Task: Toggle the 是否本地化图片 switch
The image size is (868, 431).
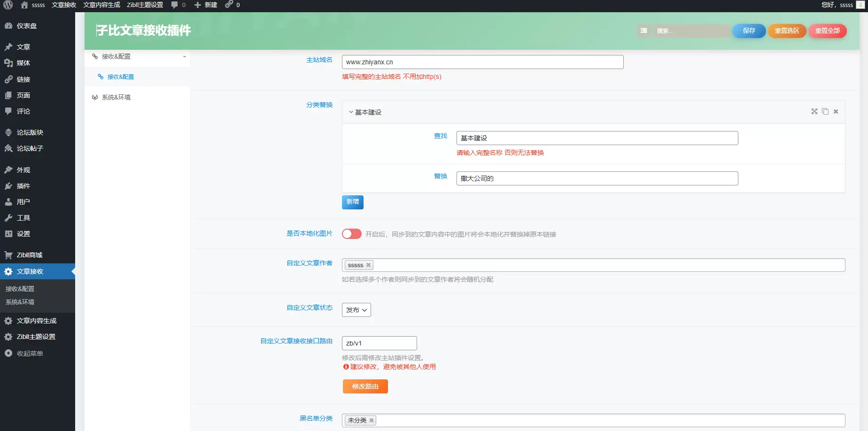Action: [x=352, y=234]
